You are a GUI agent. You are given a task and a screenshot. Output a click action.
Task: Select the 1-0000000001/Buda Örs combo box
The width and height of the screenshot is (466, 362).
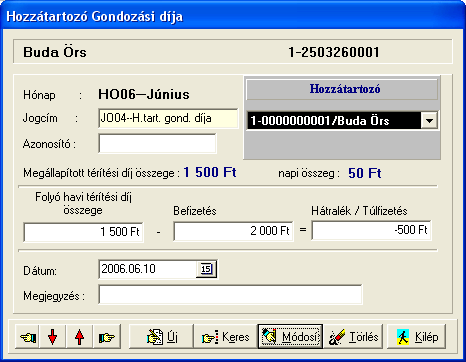coord(342,120)
